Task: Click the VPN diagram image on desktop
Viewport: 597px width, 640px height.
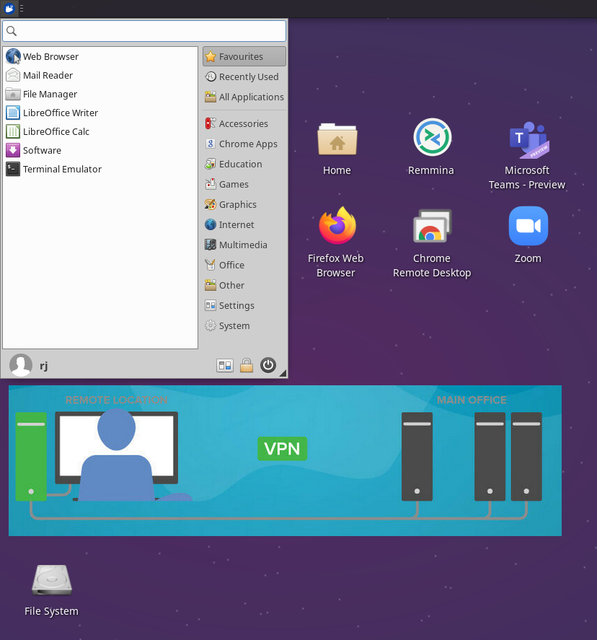Action: 285,460
